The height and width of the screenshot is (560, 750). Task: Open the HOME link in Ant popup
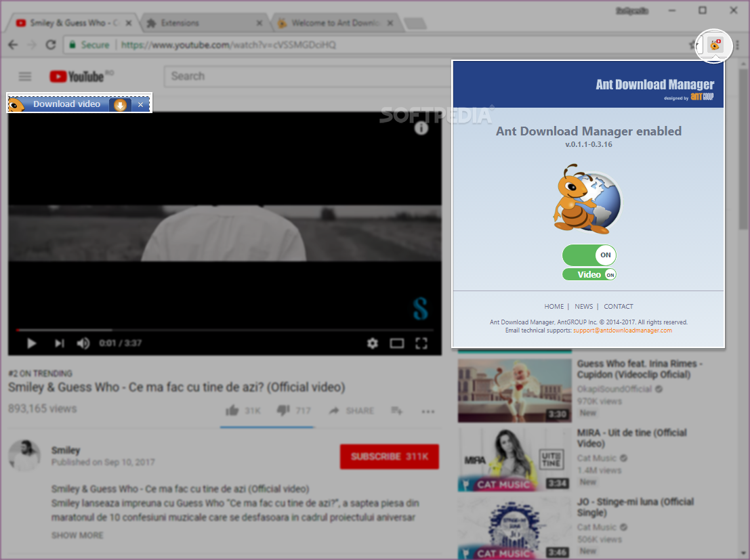tap(554, 307)
